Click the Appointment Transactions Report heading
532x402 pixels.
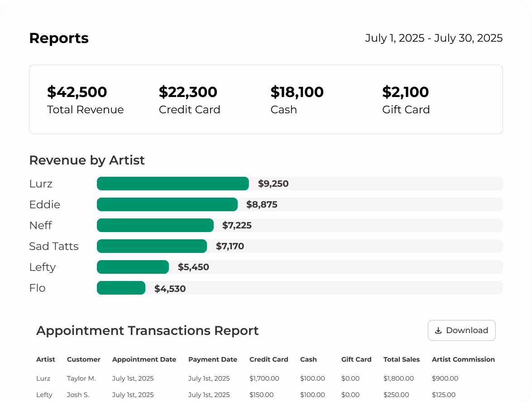[x=148, y=330]
